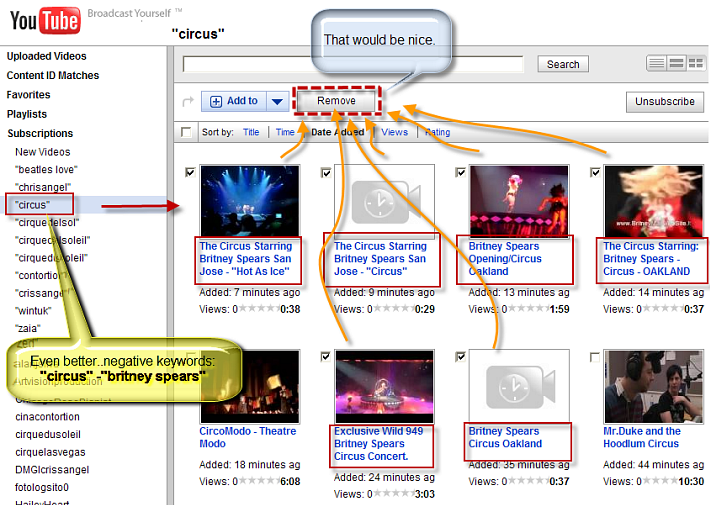Select "zaia" subscription
Viewport: 710px width, 505px height.
28,329
